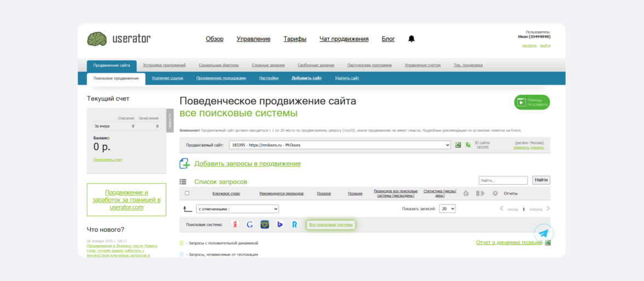644x281 pixels.
Task: Expand the 'с отмеченными' actions dropdown
Action: click(237, 209)
